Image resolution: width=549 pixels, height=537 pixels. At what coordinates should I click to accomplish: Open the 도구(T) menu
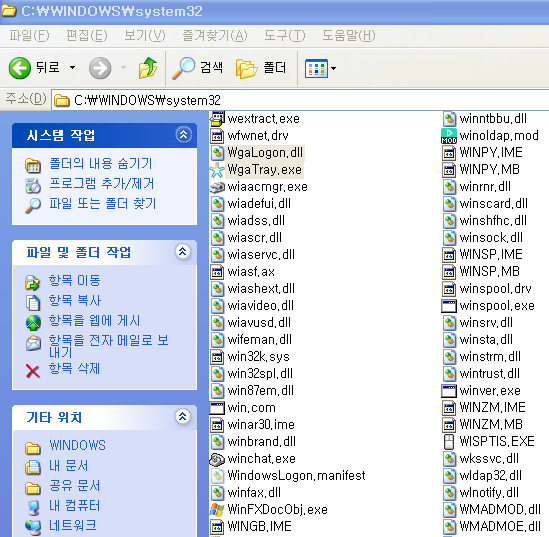[285, 35]
